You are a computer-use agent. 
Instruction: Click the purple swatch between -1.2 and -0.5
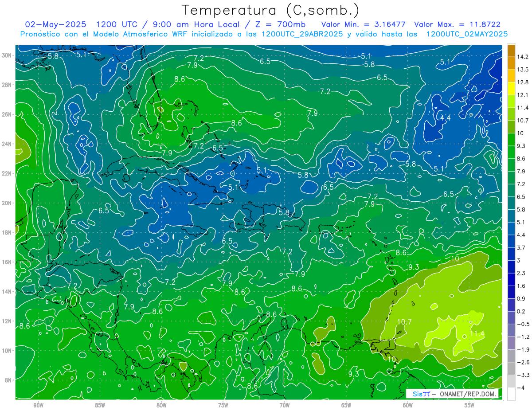[511, 330]
